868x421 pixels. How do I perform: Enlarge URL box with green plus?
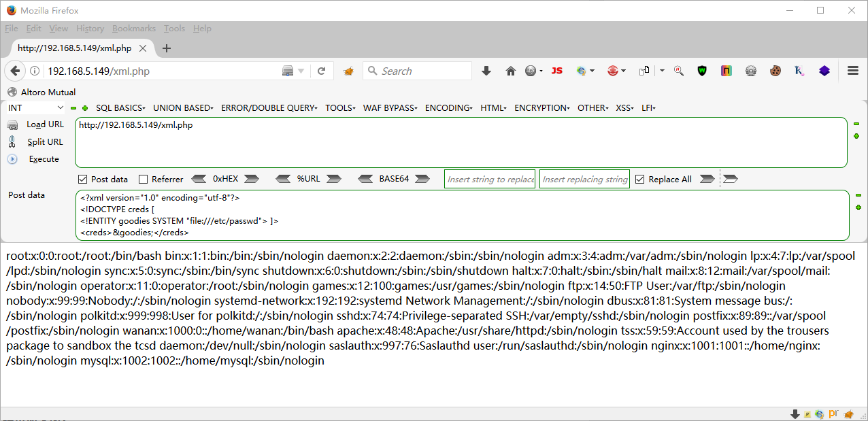click(x=856, y=137)
